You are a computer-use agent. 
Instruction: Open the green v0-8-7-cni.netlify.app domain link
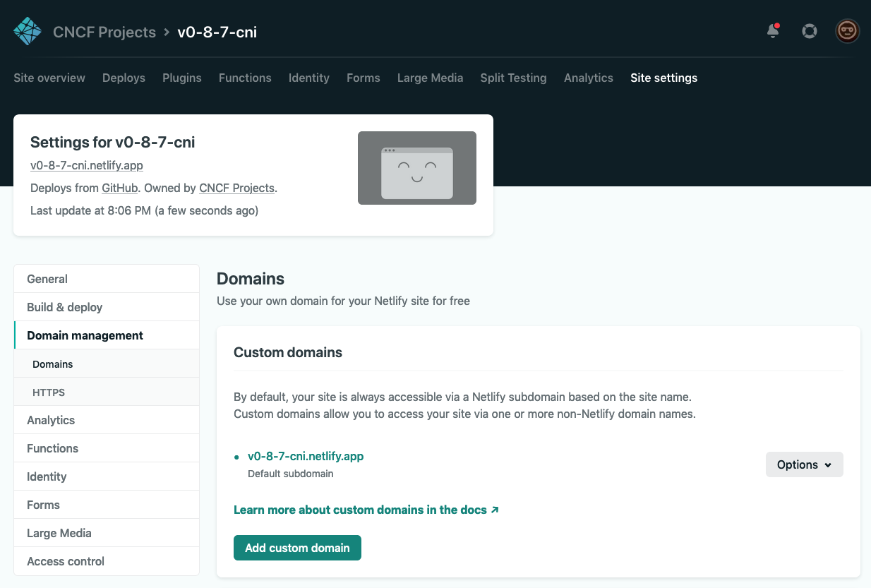(306, 456)
